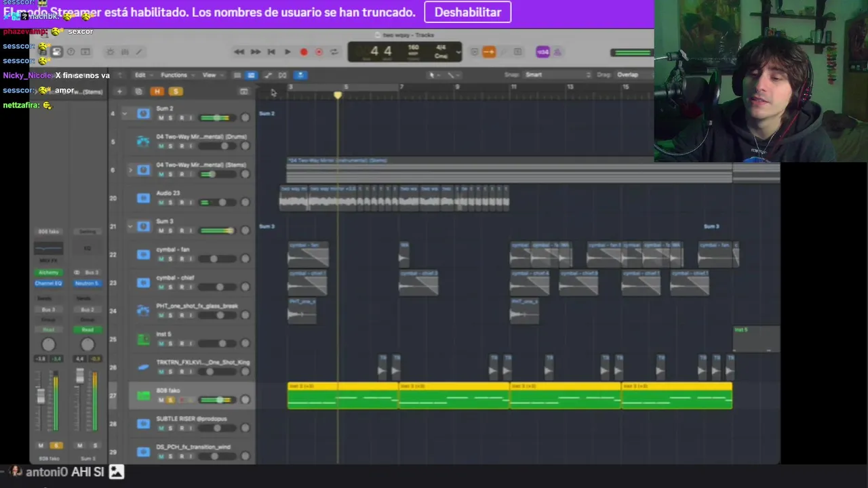This screenshot has width=868, height=488.
Task: Collapse the Sum 2 track stack
Action: point(124,113)
